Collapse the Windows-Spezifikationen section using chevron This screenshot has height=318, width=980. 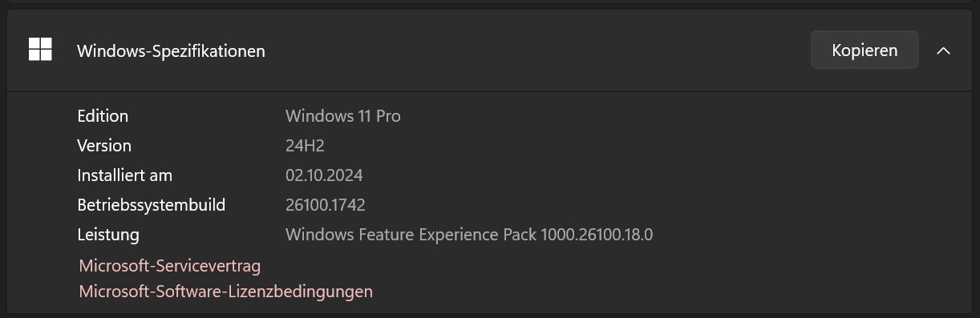click(x=944, y=50)
